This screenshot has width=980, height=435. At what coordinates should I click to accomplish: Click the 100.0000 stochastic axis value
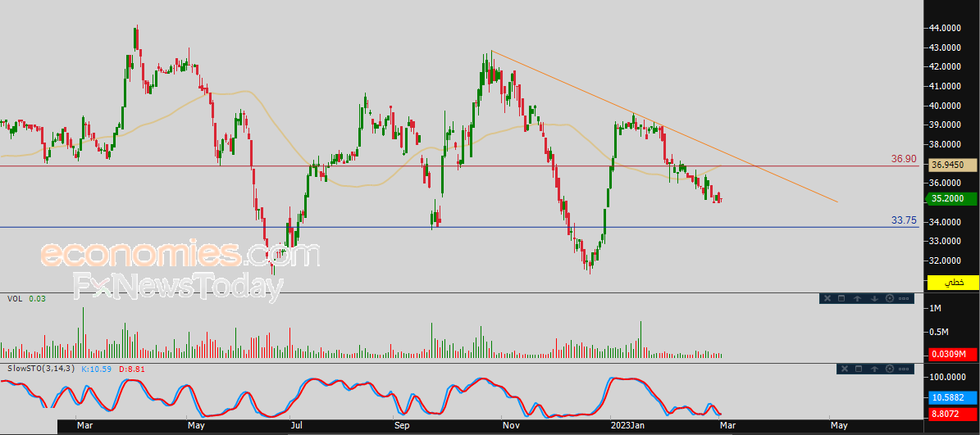pyautogui.click(x=948, y=378)
